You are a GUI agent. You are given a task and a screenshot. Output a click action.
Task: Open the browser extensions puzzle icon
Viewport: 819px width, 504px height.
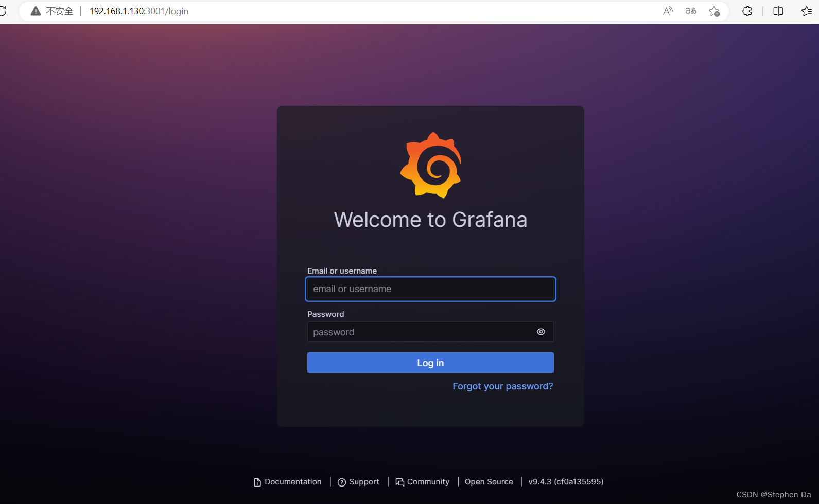point(747,11)
